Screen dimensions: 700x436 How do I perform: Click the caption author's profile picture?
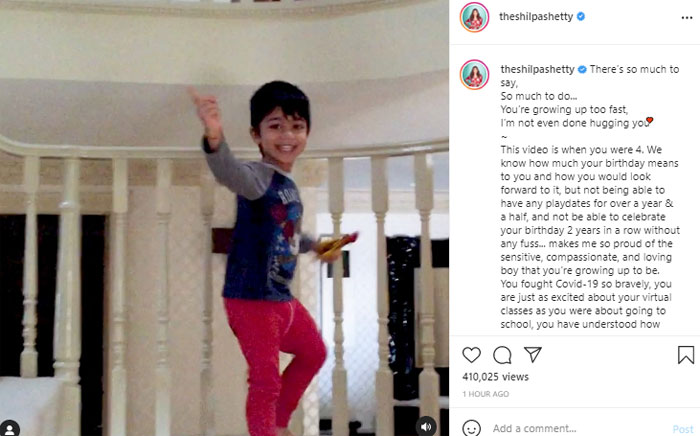[474, 75]
